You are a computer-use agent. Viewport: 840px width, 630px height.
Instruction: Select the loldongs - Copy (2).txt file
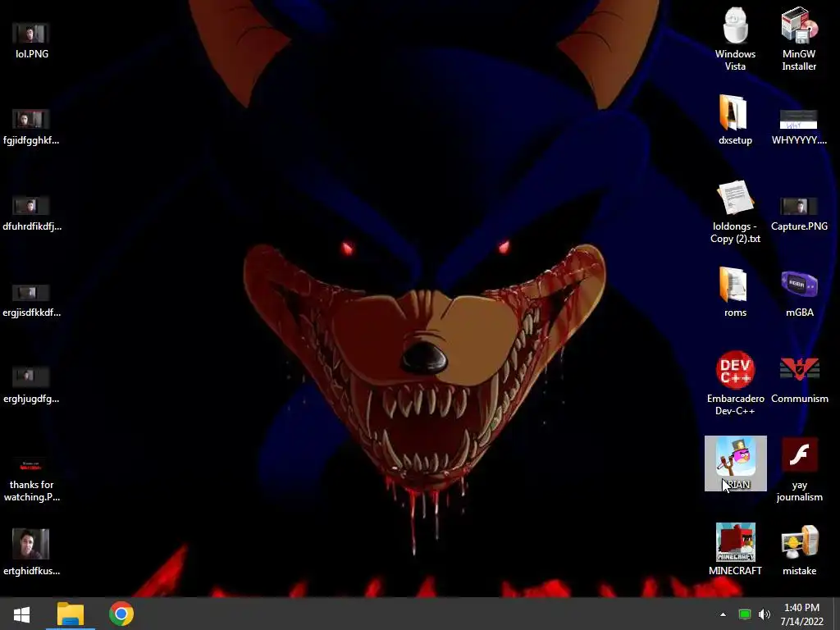point(735,212)
